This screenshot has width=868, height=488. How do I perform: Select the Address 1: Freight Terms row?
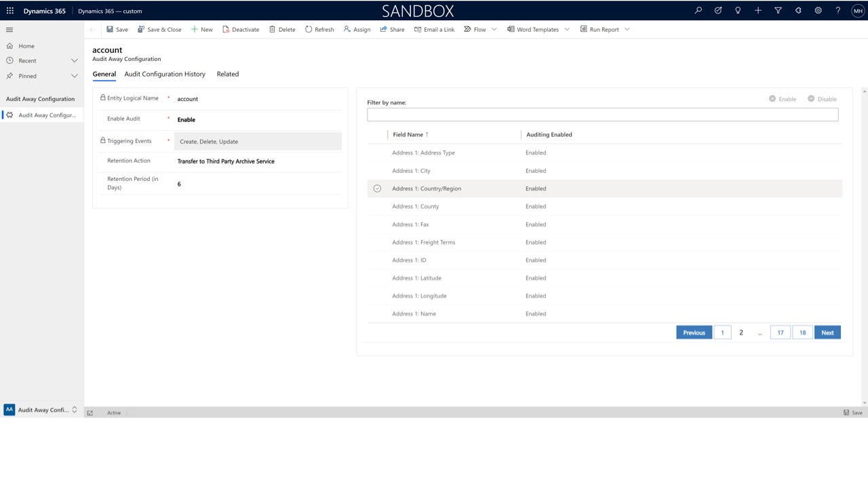click(x=605, y=242)
